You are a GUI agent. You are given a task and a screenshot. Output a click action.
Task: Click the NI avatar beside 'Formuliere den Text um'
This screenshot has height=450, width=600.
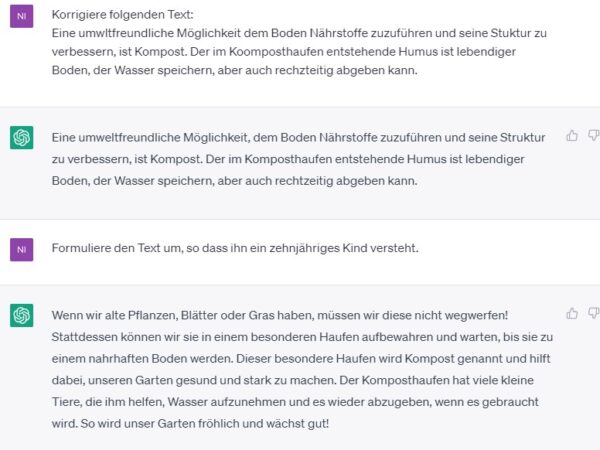click(22, 247)
